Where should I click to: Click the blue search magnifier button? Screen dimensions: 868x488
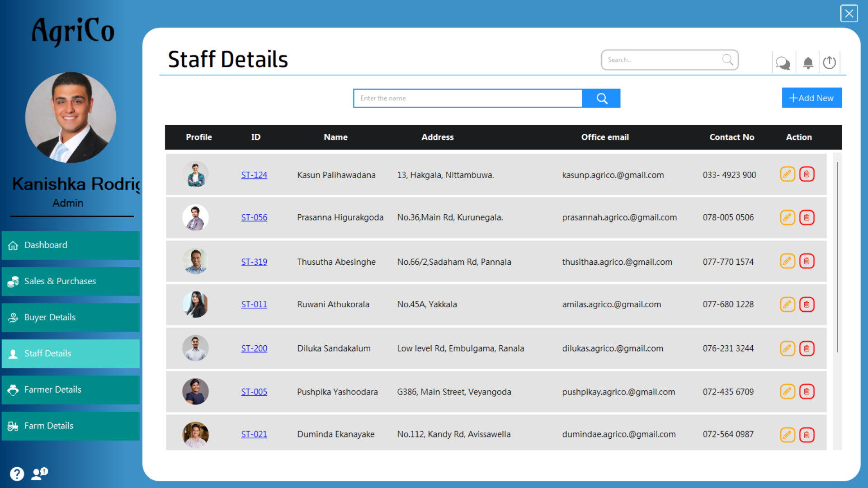[x=601, y=98]
